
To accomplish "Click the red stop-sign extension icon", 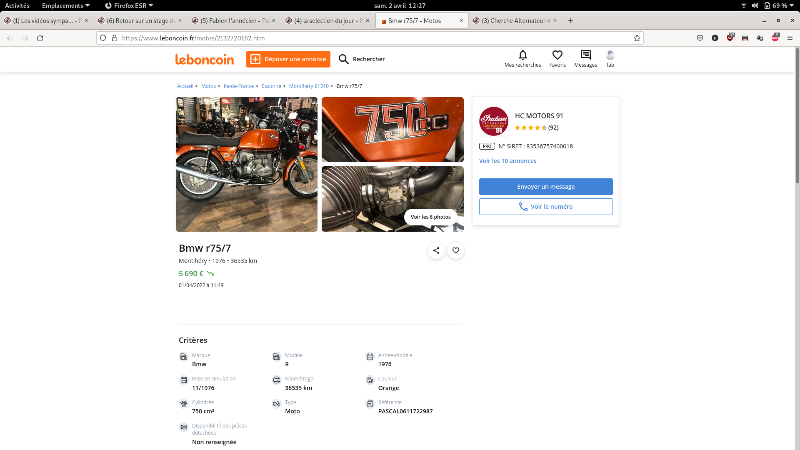I will pos(776,37).
